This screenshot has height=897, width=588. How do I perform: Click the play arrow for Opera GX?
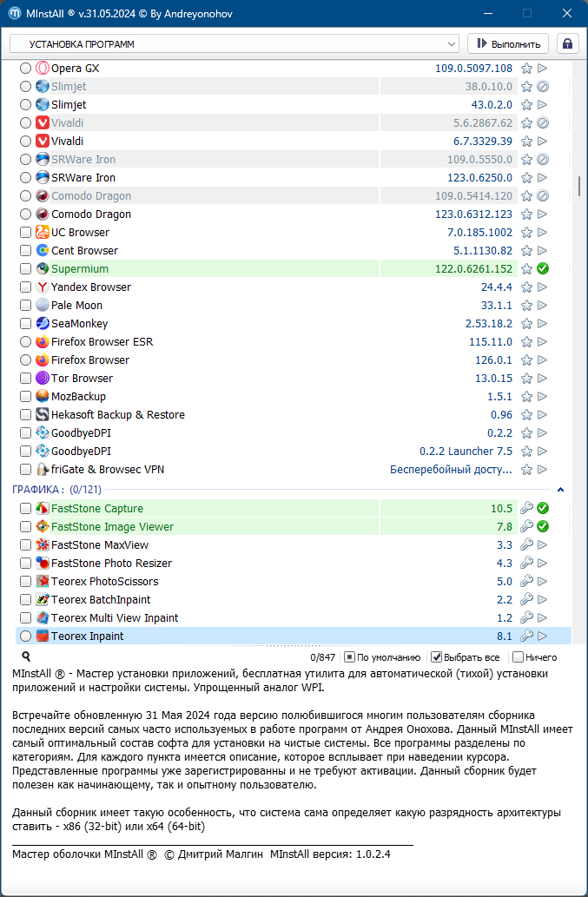[x=543, y=69]
